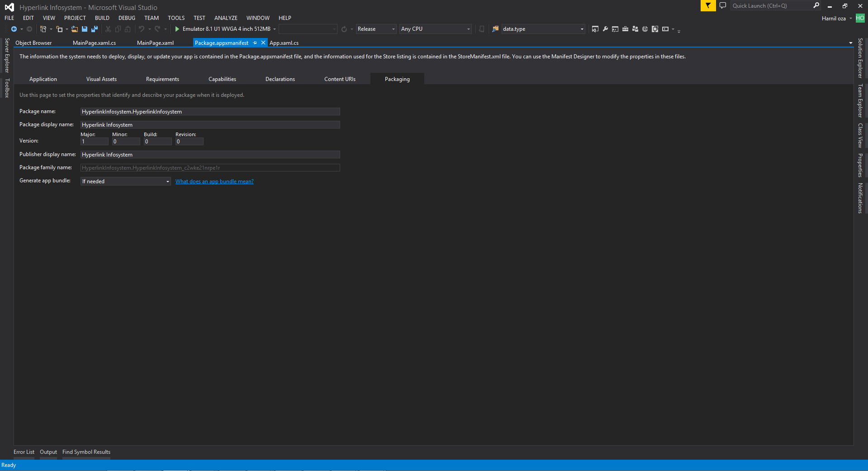Click the Find in Files icon
This screenshot has width=868, height=471.
click(495, 29)
